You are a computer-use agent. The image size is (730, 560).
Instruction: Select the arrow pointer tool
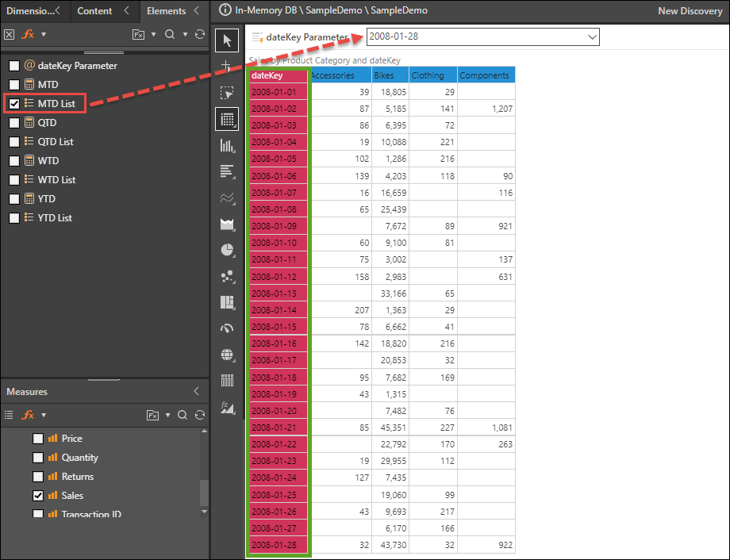coord(228,41)
